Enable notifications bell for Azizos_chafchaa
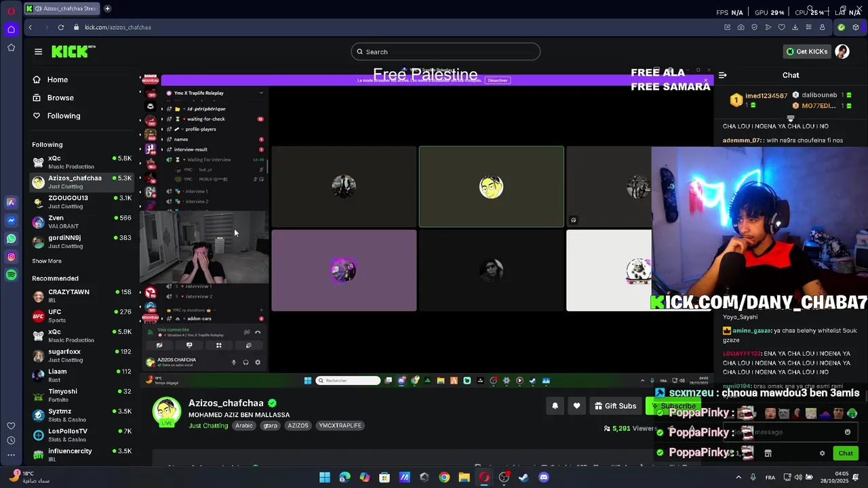Viewport: 868px width, 488px height. [555, 406]
